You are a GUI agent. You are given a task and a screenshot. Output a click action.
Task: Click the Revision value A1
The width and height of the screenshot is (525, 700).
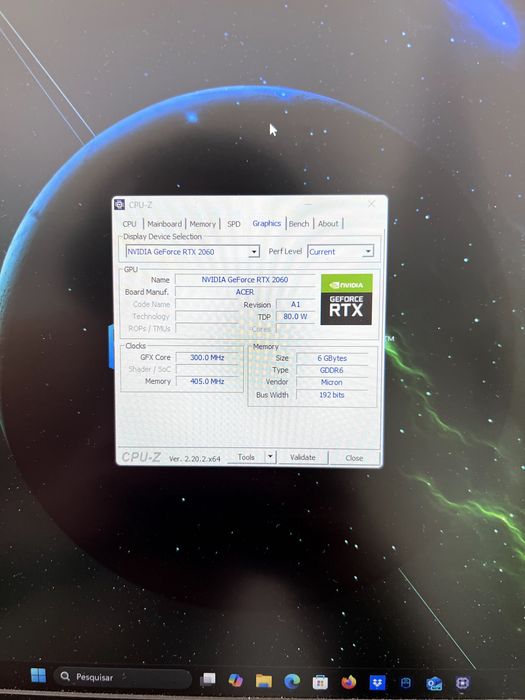(x=296, y=304)
